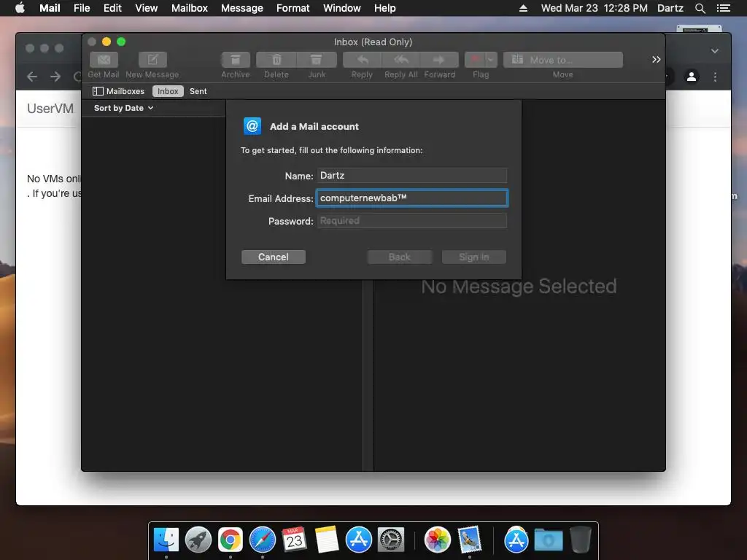Click the Reply All icon
This screenshot has width=747, height=560.
tap(401, 60)
